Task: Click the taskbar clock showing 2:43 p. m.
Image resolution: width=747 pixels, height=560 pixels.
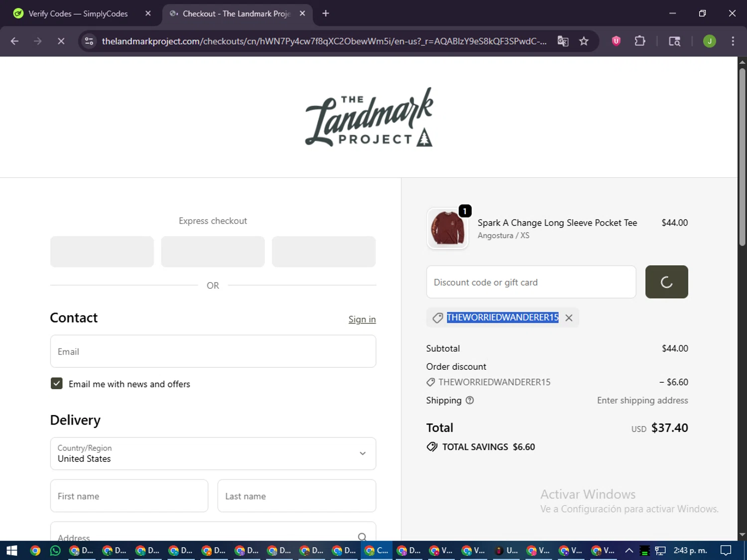Action: tap(690, 551)
